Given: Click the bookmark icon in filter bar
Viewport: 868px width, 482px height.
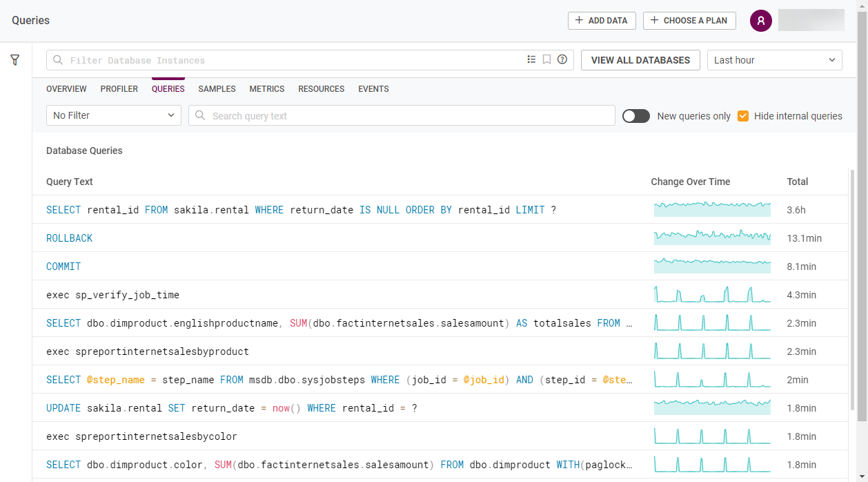Looking at the screenshot, I should point(546,60).
